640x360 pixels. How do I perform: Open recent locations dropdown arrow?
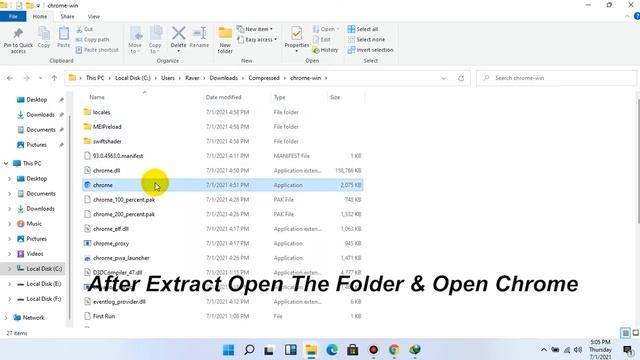(x=40, y=78)
